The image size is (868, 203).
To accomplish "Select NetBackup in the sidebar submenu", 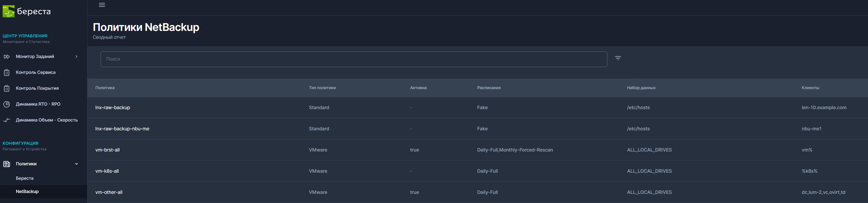I will [27, 191].
